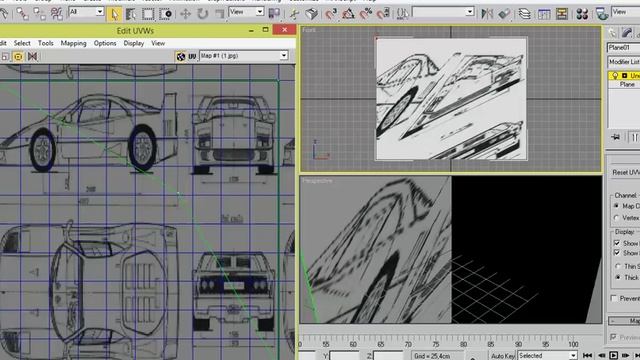Click the Pin Stack icon
Viewport: 640px width, 360px height.
tap(616, 137)
